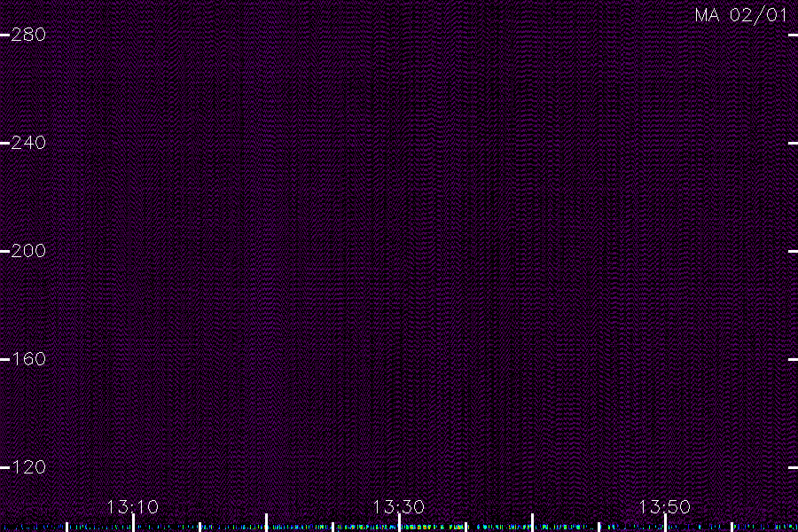
Task: Click the 13:10 time label
Action: (x=133, y=506)
